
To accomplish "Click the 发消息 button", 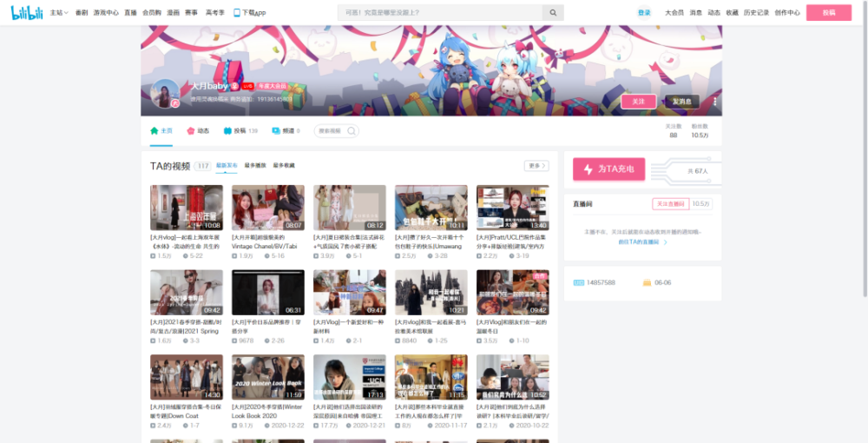I will [682, 102].
